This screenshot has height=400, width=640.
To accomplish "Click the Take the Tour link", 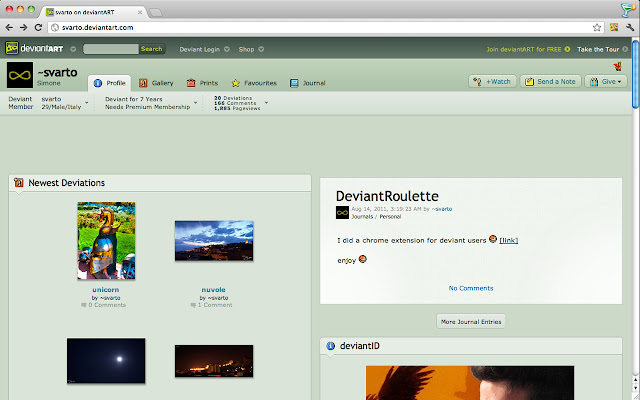I will point(598,49).
